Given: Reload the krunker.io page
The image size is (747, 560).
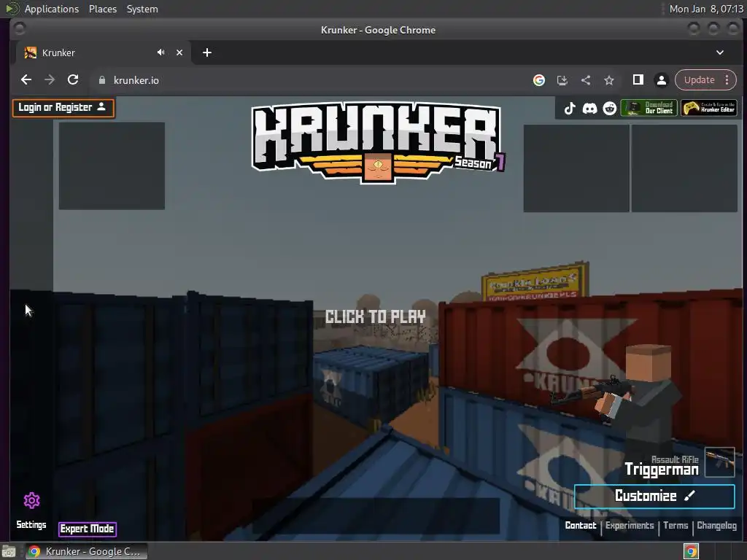Looking at the screenshot, I should pyautogui.click(x=73, y=80).
